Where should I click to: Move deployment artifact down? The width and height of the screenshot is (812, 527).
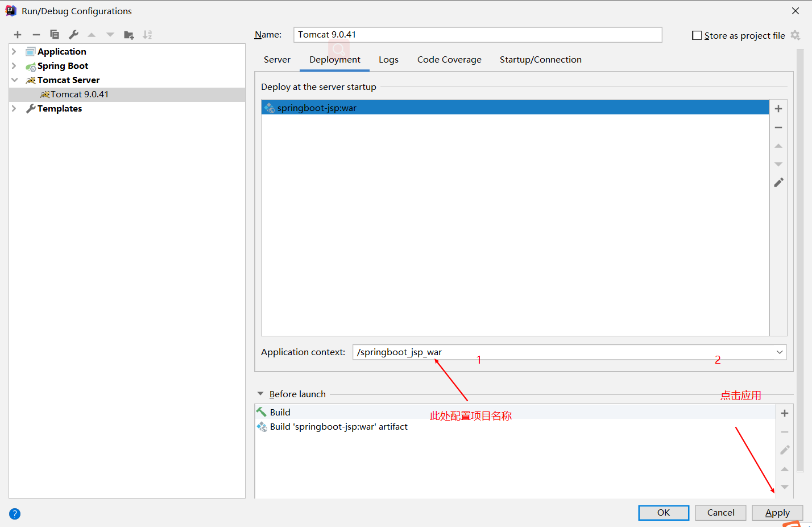(x=778, y=164)
